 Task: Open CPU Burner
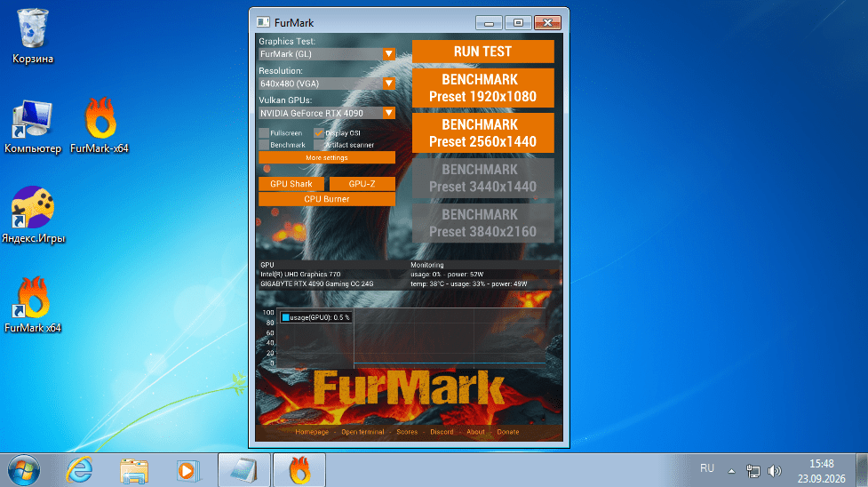pos(327,199)
